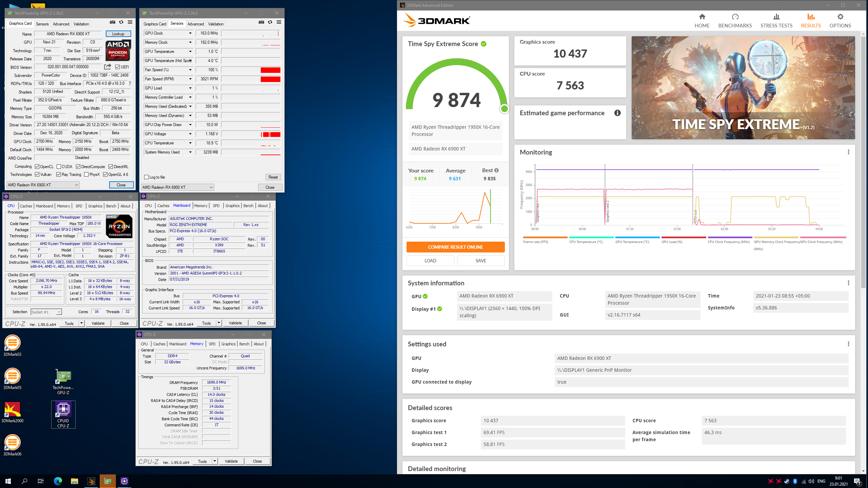Open File Explorer from the taskbar
The image size is (868, 488).
click(74, 481)
